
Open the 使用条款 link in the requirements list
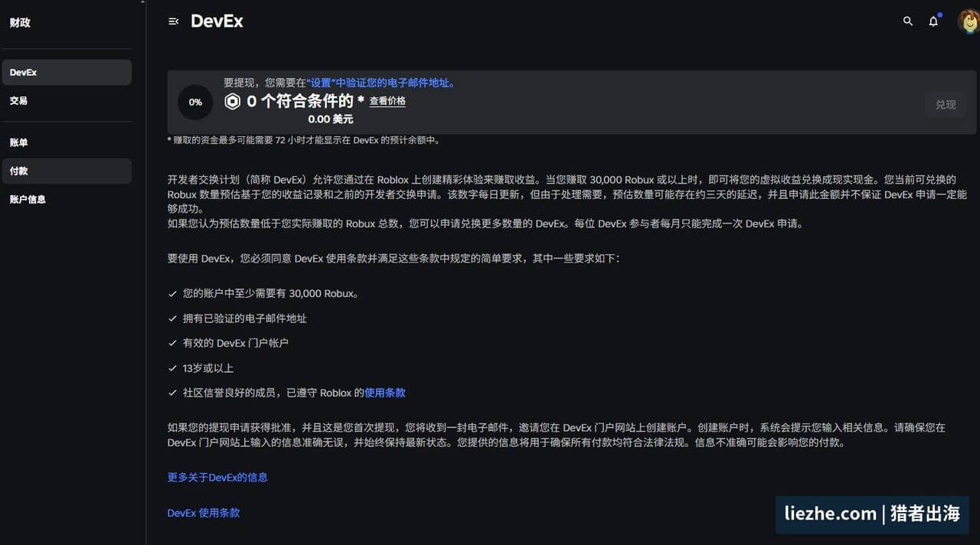pos(385,393)
